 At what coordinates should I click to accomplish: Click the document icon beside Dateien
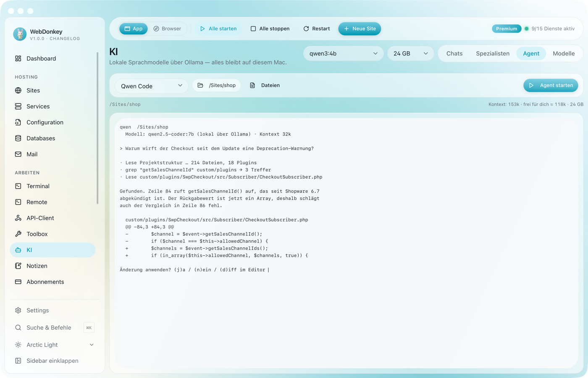[252, 85]
